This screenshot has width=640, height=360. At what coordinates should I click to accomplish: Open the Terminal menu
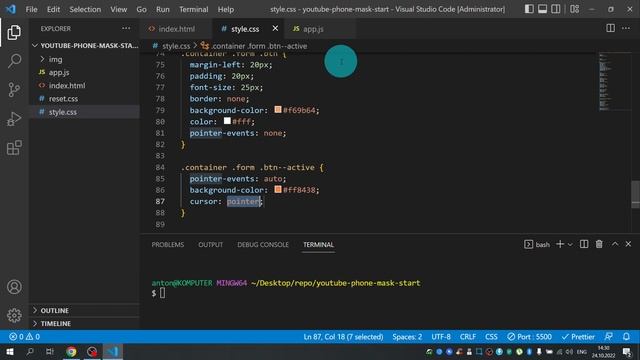point(193,9)
